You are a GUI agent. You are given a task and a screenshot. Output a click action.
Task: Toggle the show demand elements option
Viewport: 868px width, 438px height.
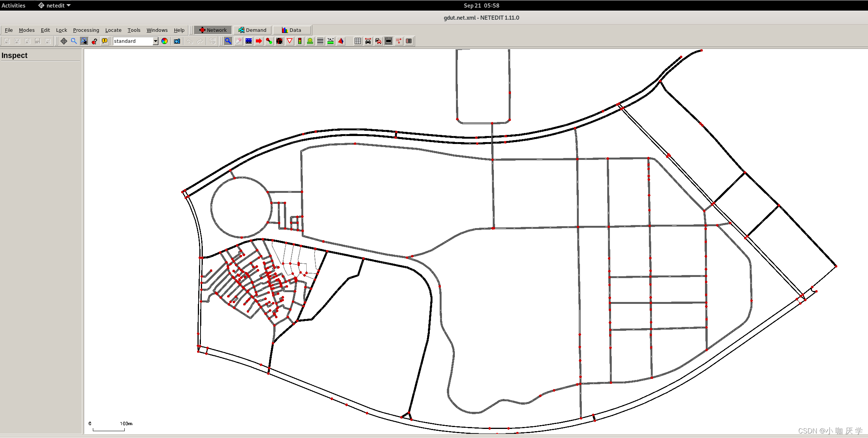tap(378, 41)
